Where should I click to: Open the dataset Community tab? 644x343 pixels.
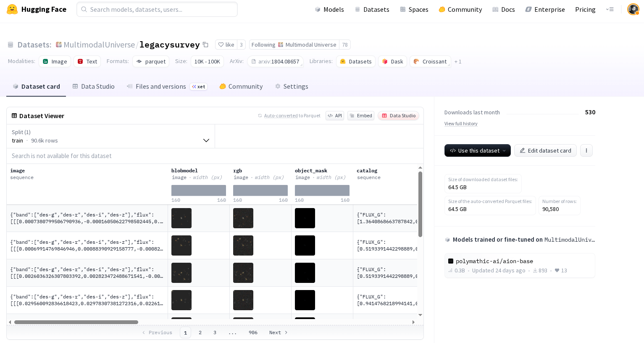point(241,86)
